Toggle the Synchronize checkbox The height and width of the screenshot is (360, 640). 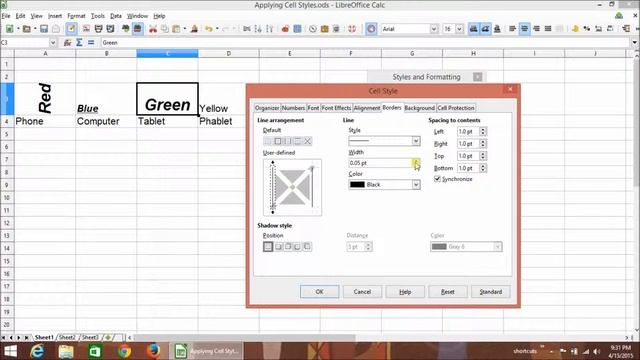click(x=437, y=179)
